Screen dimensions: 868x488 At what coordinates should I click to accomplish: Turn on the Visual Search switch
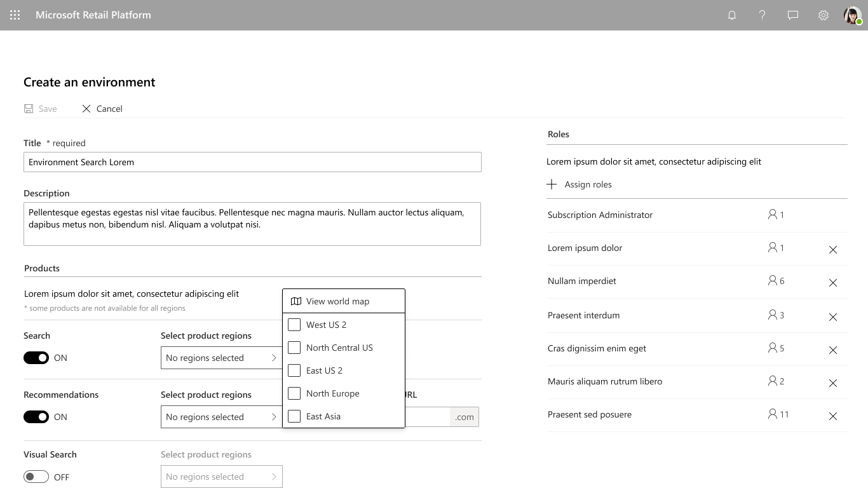36,477
